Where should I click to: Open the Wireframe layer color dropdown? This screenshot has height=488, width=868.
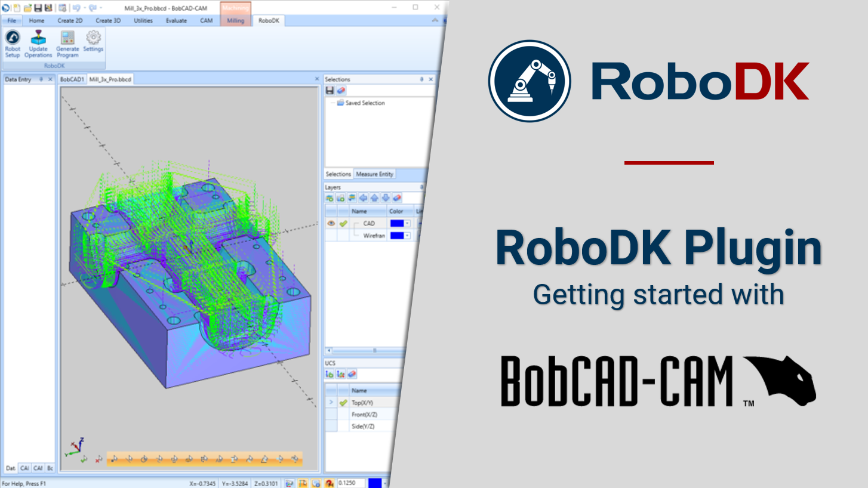408,236
